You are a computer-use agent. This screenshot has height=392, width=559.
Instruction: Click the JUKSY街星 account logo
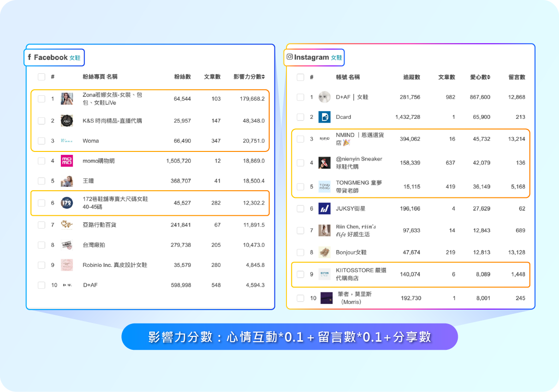(x=324, y=208)
